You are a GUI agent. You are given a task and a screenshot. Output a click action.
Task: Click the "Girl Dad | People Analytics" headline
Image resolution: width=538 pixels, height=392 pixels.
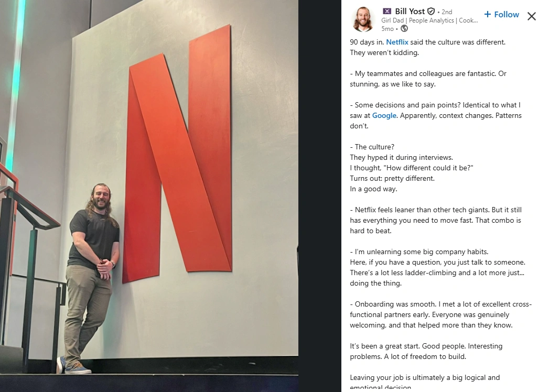(429, 20)
